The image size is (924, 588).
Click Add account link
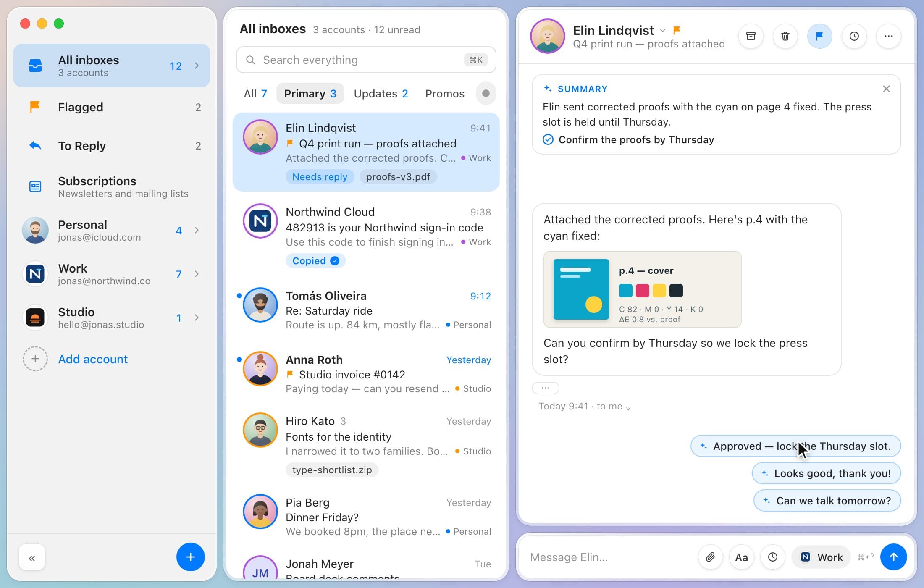point(93,359)
